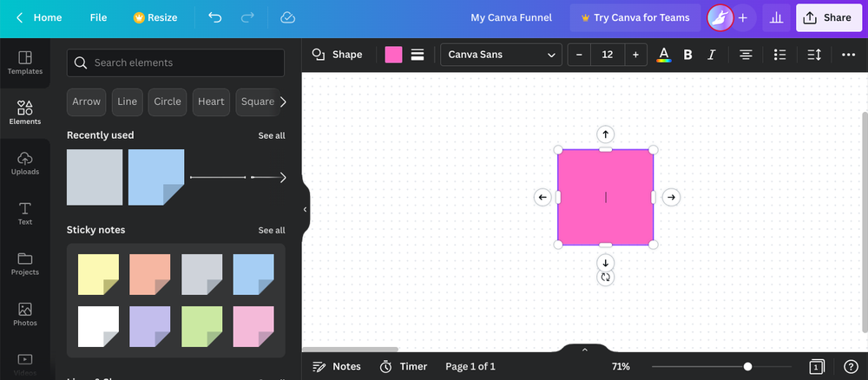Open the Notes panel
Screen dimensions: 868x380
[x=337, y=366]
